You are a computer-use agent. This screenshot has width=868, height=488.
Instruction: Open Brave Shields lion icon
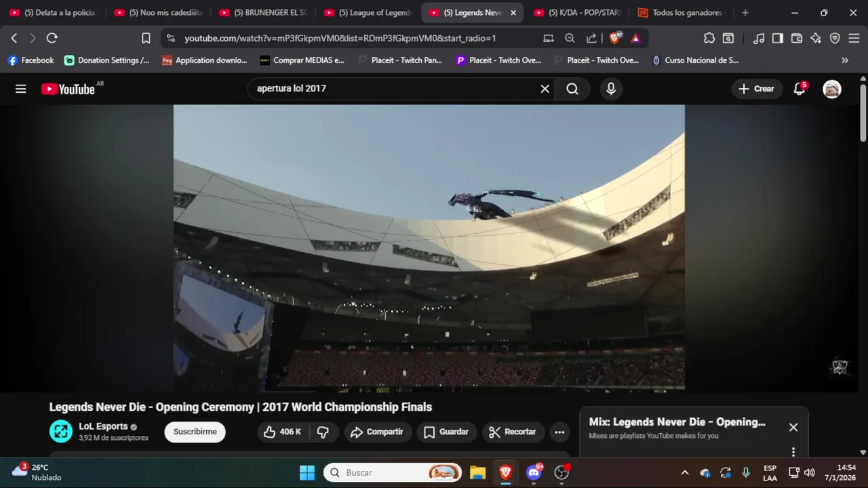tap(615, 38)
